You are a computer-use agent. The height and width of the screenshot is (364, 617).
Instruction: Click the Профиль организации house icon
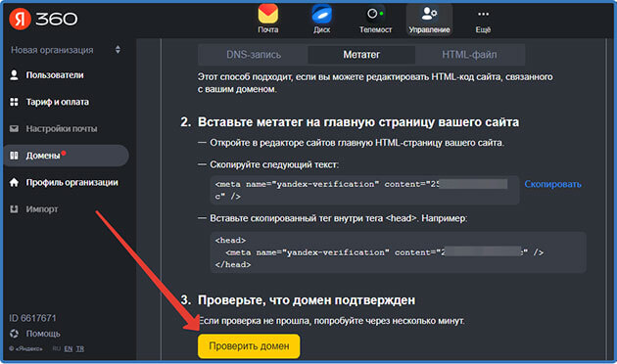tap(14, 182)
